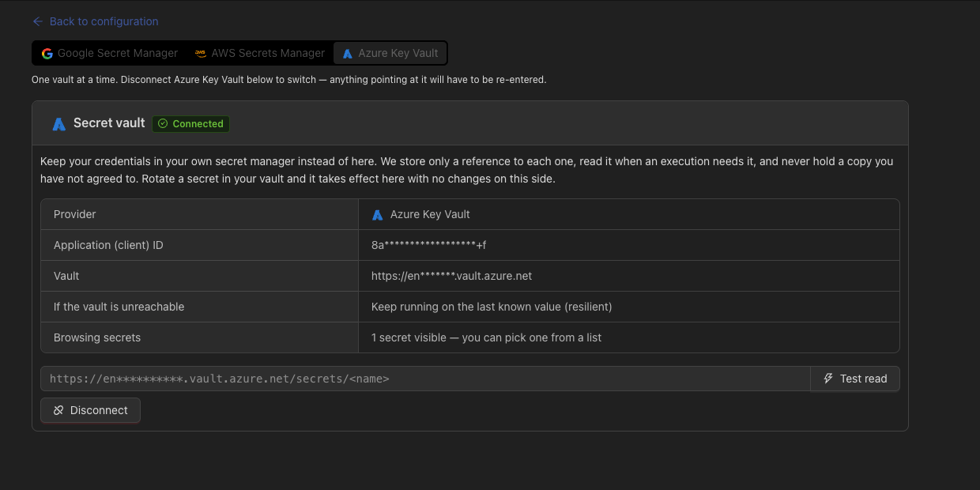The width and height of the screenshot is (980, 490).
Task: Click the unlink icon on Disconnect
Action: tap(58, 410)
